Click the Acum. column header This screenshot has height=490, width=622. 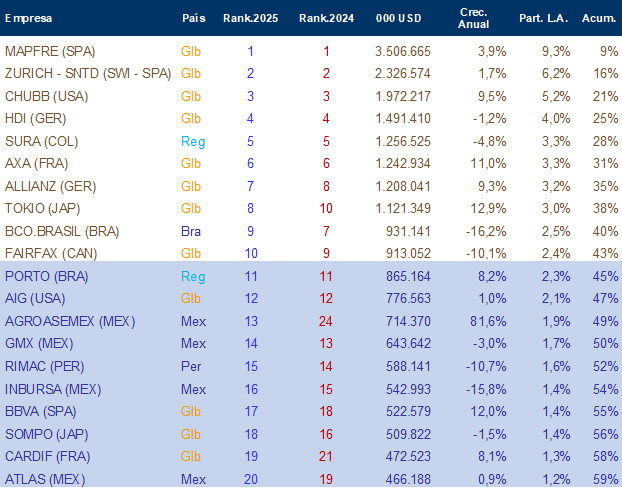[599, 18]
